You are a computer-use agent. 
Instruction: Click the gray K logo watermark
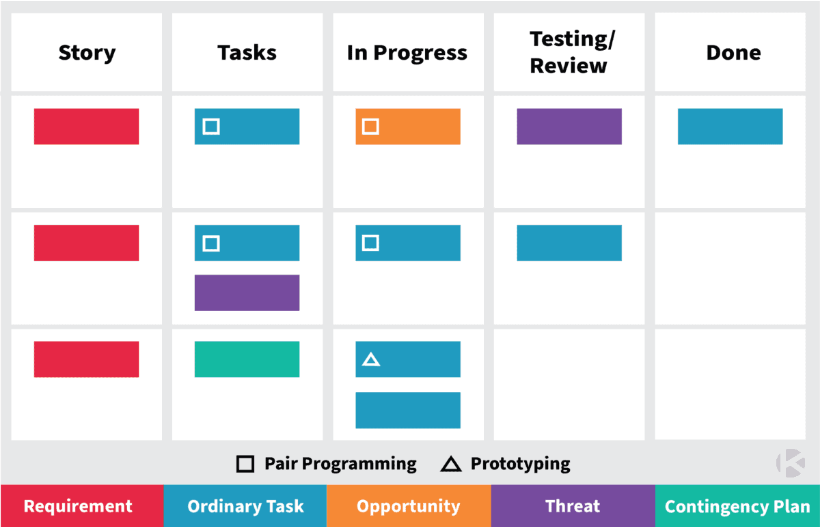point(790,463)
